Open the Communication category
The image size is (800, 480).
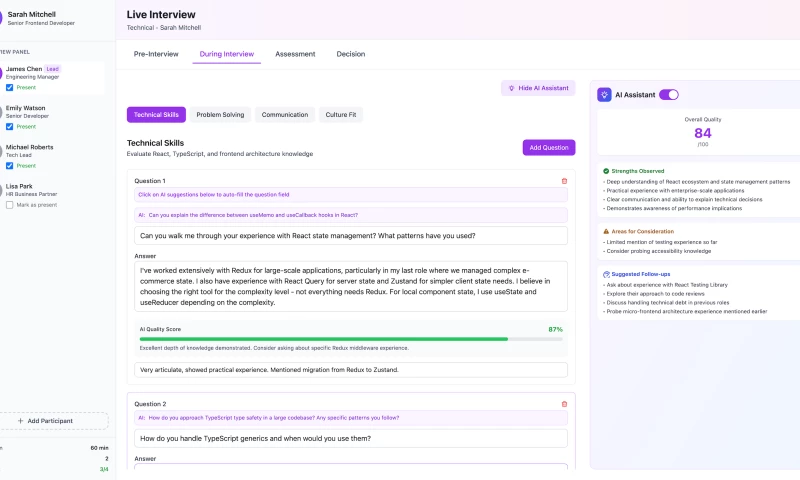[285, 115]
